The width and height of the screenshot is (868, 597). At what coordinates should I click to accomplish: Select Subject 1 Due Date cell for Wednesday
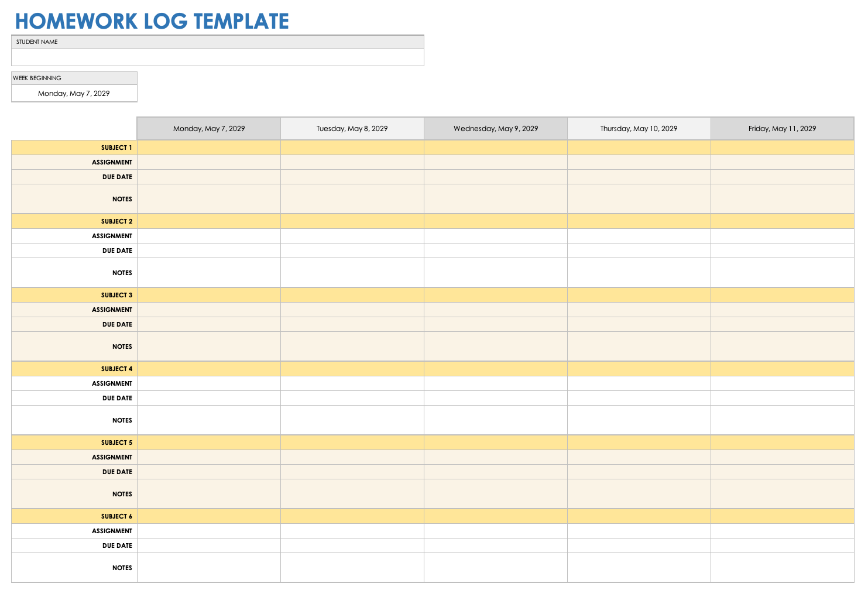(496, 177)
